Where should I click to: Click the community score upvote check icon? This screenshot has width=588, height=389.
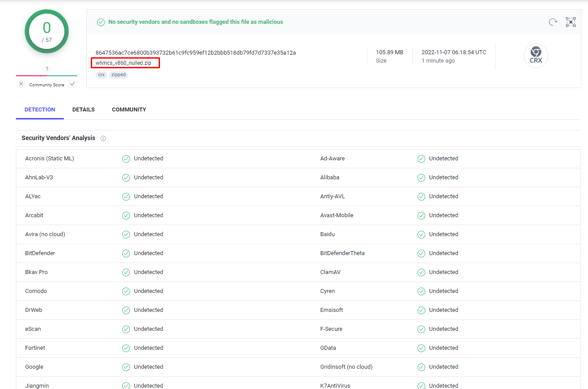coord(72,84)
